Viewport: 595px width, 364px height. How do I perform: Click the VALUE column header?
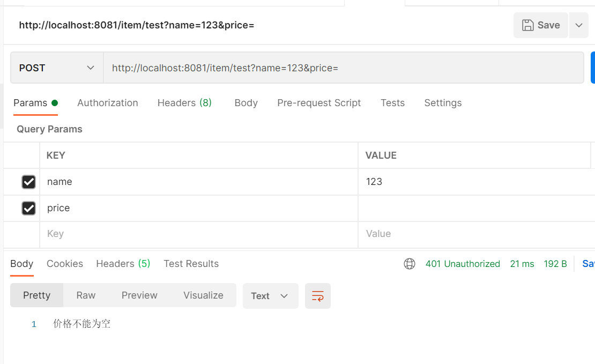coord(381,155)
